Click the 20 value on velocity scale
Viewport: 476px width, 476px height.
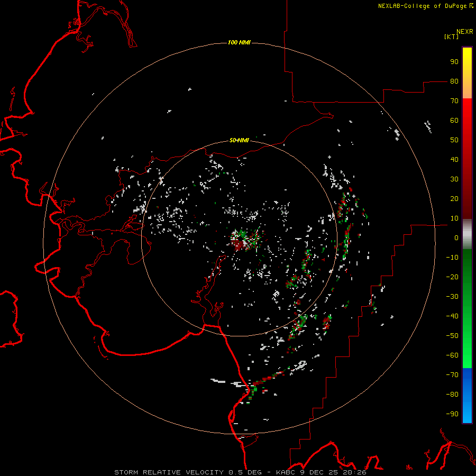(454, 199)
